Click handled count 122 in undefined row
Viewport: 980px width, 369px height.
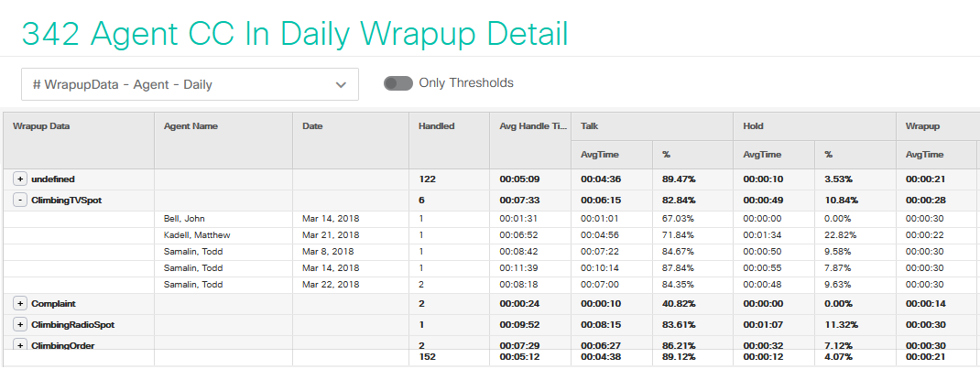427,179
